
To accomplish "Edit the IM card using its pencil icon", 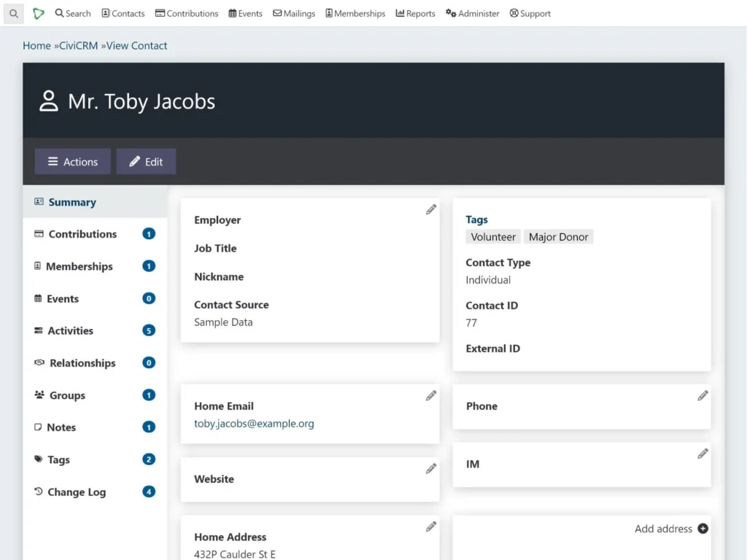I will point(703,454).
